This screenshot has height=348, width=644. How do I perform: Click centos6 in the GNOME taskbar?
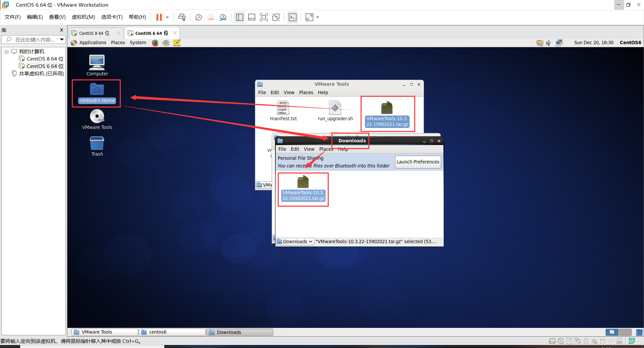[172, 332]
